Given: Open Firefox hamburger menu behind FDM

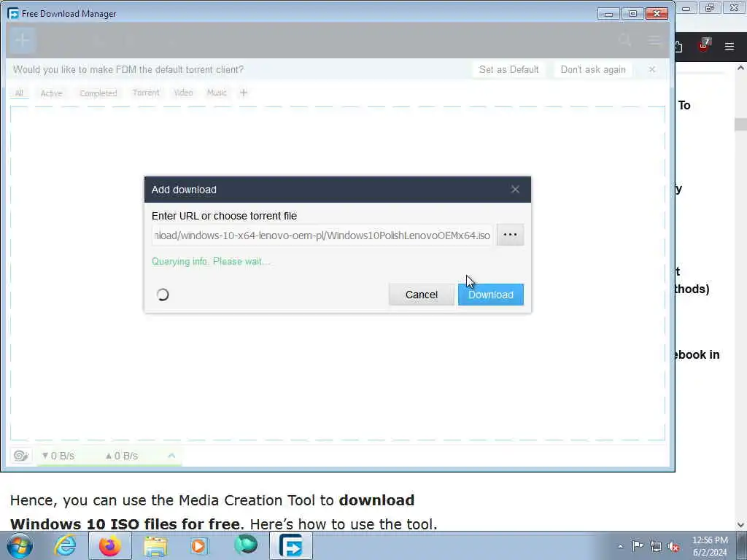Looking at the screenshot, I should [x=729, y=46].
